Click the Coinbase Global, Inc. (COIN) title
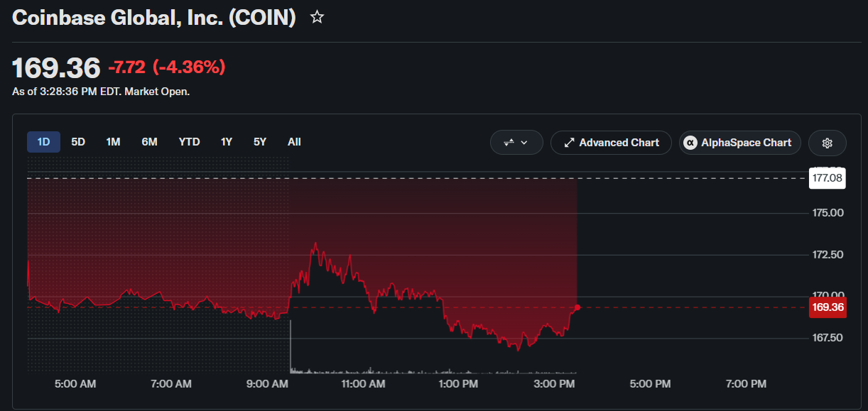Screen dimensions: 868x411 tap(154, 18)
